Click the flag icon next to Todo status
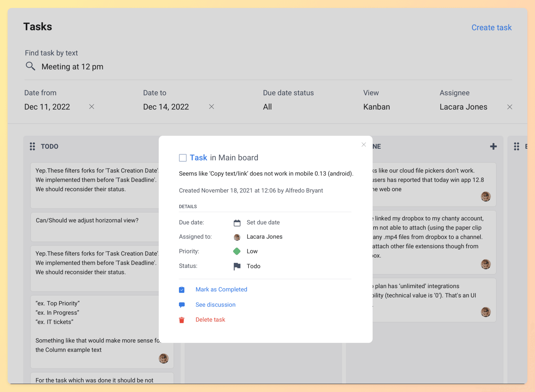This screenshot has width=535, height=392. pos(237,266)
